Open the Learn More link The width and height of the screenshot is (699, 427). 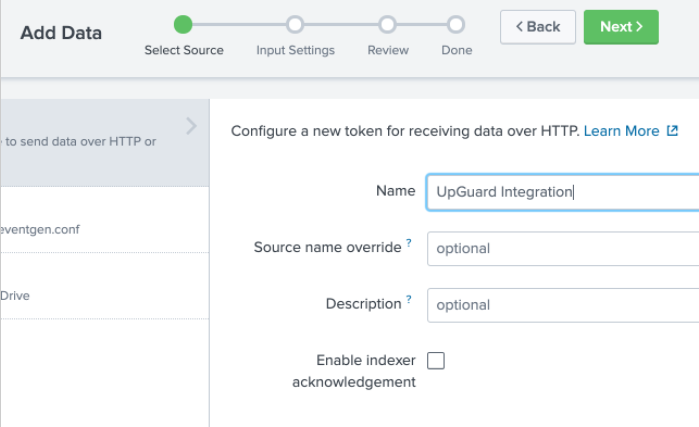(621, 131)
